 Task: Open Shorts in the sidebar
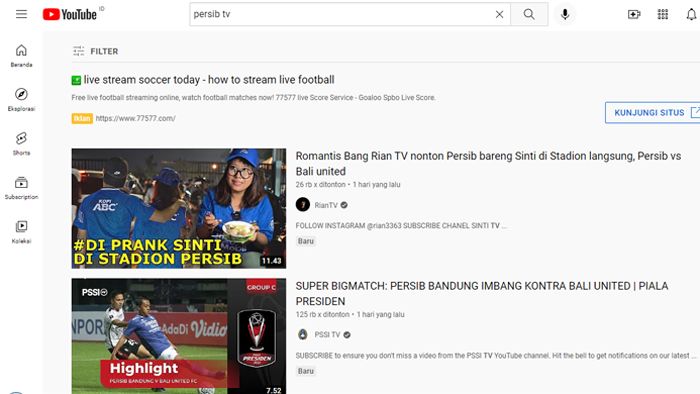click(21, 144)
